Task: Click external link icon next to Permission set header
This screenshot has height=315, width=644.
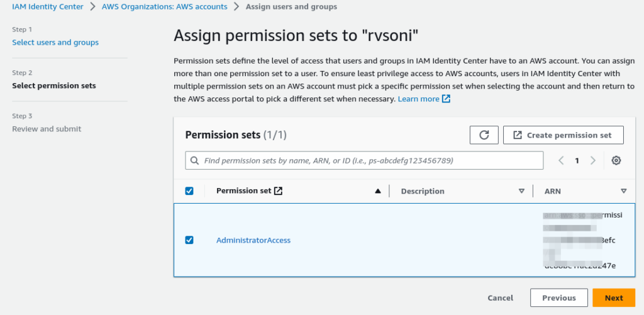Action: click(x=279, y=191)
